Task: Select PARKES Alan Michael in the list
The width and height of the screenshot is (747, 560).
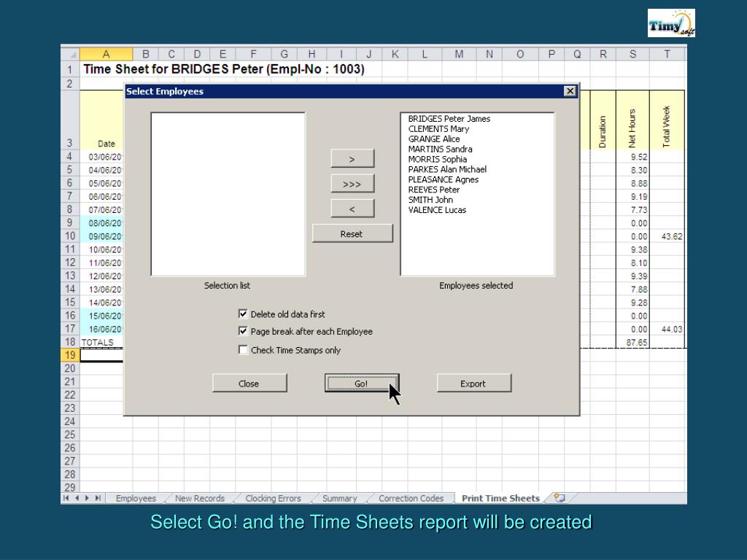Action: click(447, 169)
